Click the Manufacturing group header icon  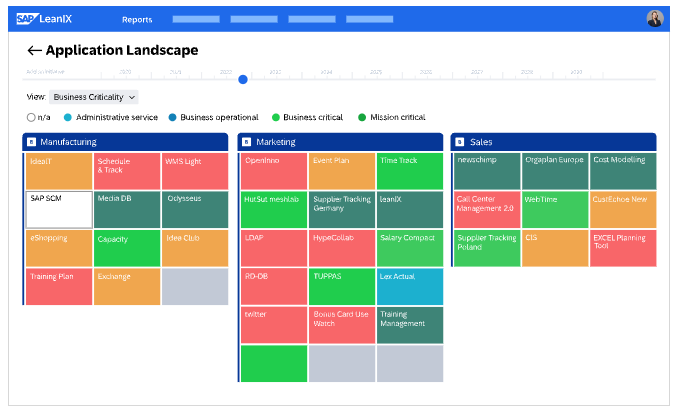tap(32, 142)
